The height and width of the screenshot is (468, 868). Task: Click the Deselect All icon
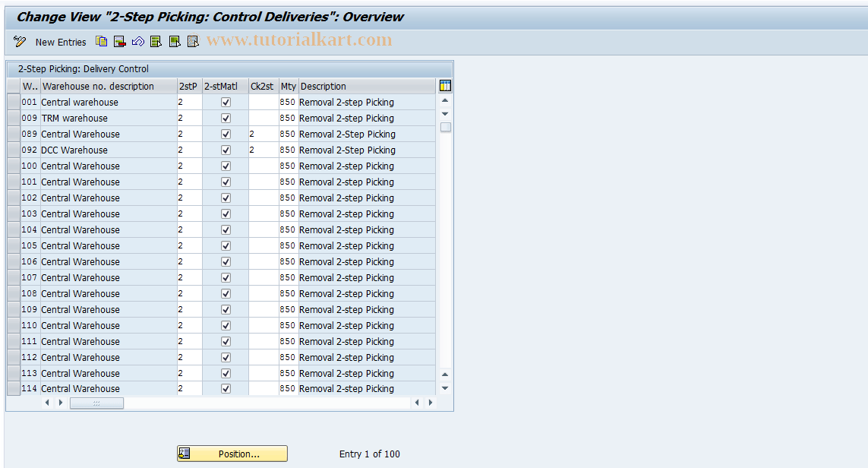[x=193, y=42]
